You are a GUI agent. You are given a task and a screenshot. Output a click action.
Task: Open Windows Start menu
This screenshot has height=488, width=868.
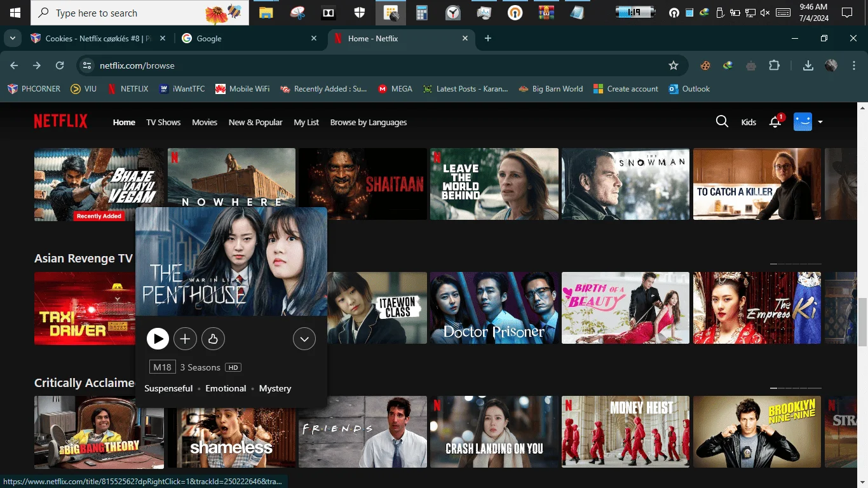pyautogui.click(x=14, y=13)
